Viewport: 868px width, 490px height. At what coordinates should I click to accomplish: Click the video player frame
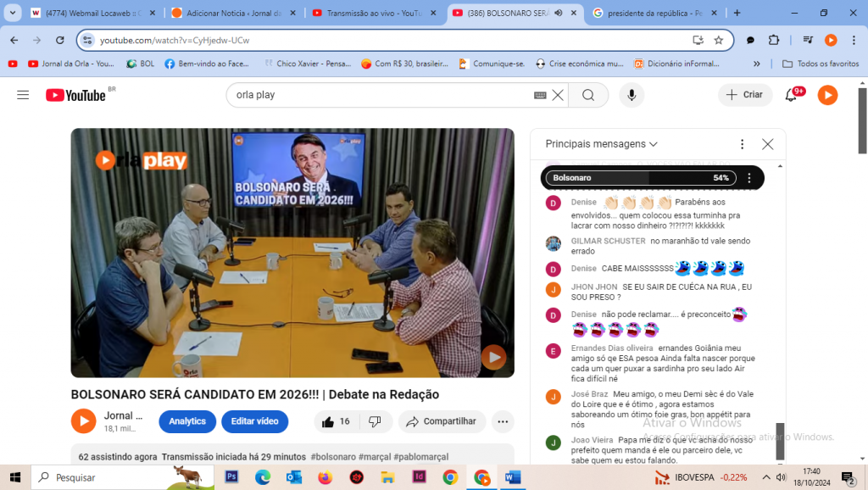(292, 253)
